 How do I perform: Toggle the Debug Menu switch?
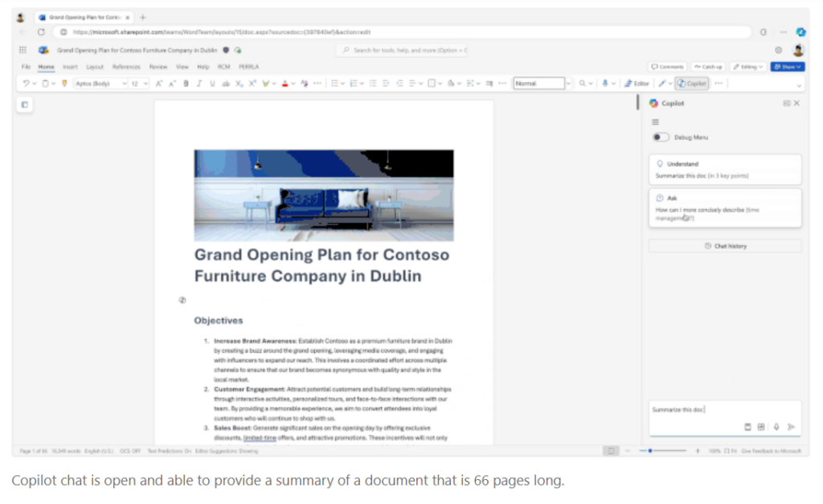click(661, 137)
